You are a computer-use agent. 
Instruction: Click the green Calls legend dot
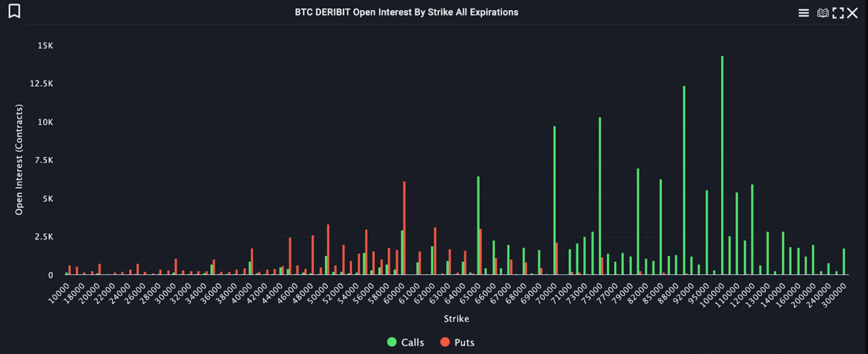[x=392, y=342]
